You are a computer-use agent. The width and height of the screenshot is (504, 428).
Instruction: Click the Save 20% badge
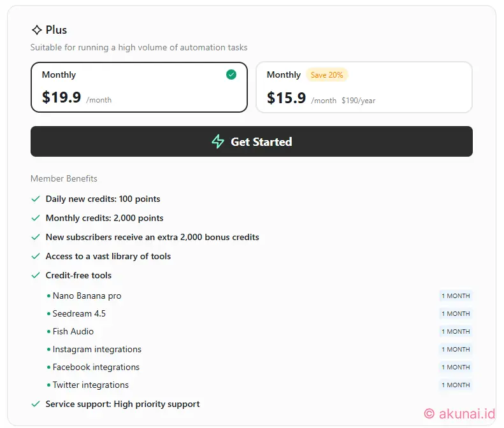click(327, 75)
